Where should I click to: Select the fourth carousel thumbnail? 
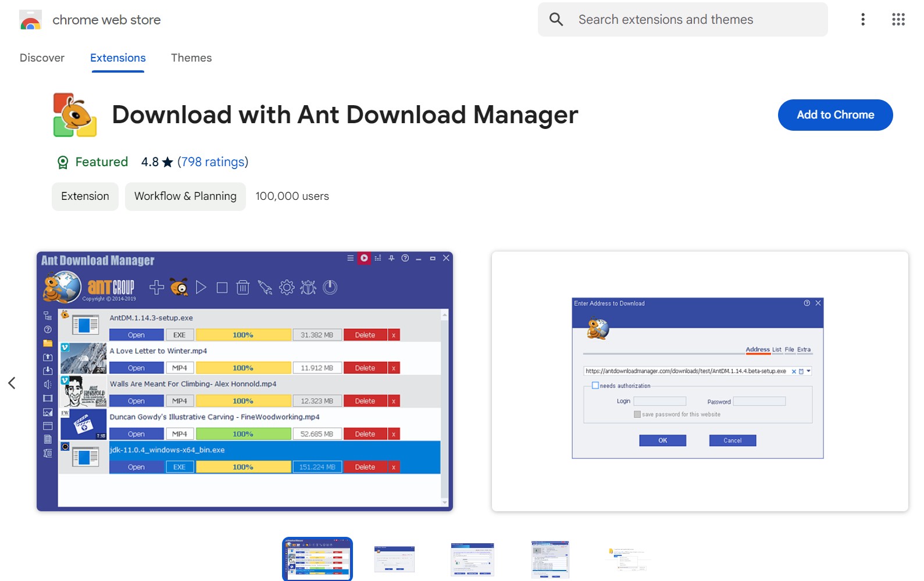click(x=550, y=559)
